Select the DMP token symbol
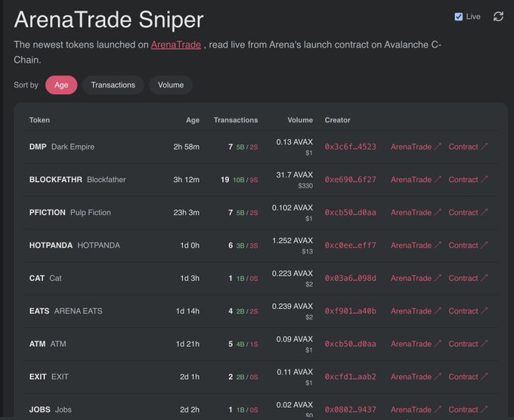 click(38, 147)
